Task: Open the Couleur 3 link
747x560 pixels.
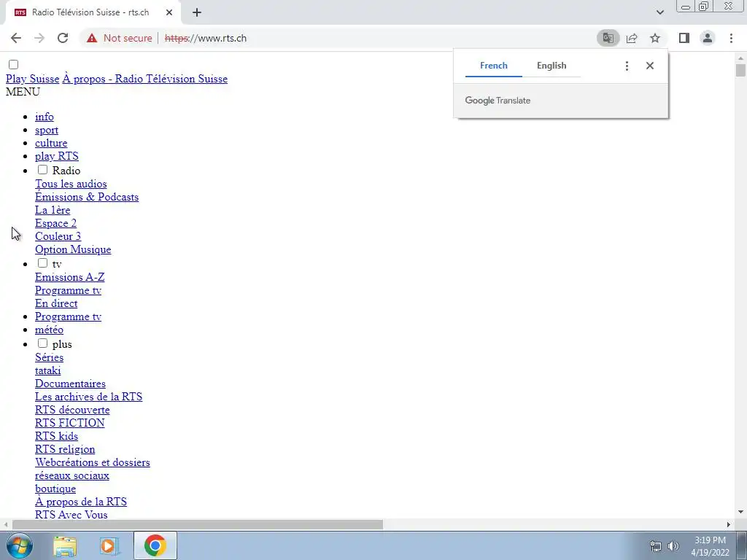Action: click(x=58, y=236)
